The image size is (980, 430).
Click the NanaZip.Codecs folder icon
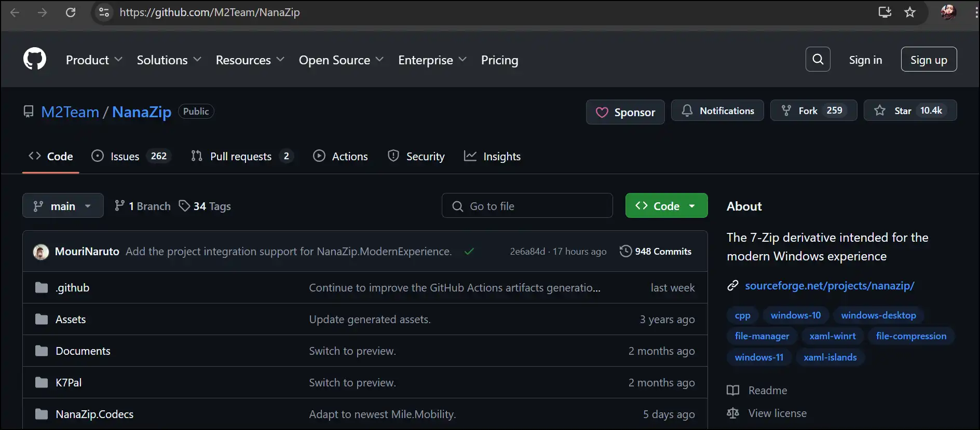(42, 414)
